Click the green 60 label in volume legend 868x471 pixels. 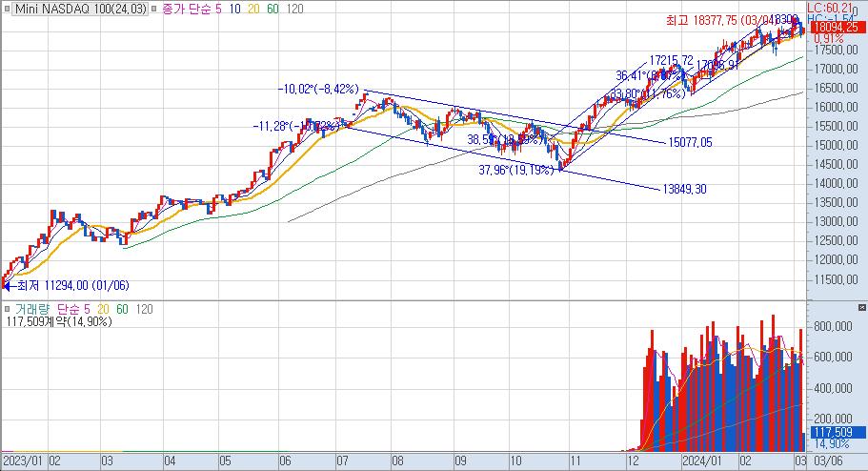click(122, 309)
